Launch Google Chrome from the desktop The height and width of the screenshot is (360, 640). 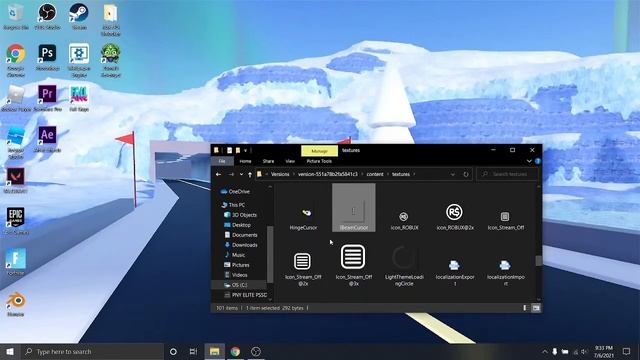click(x=16, y=60)
